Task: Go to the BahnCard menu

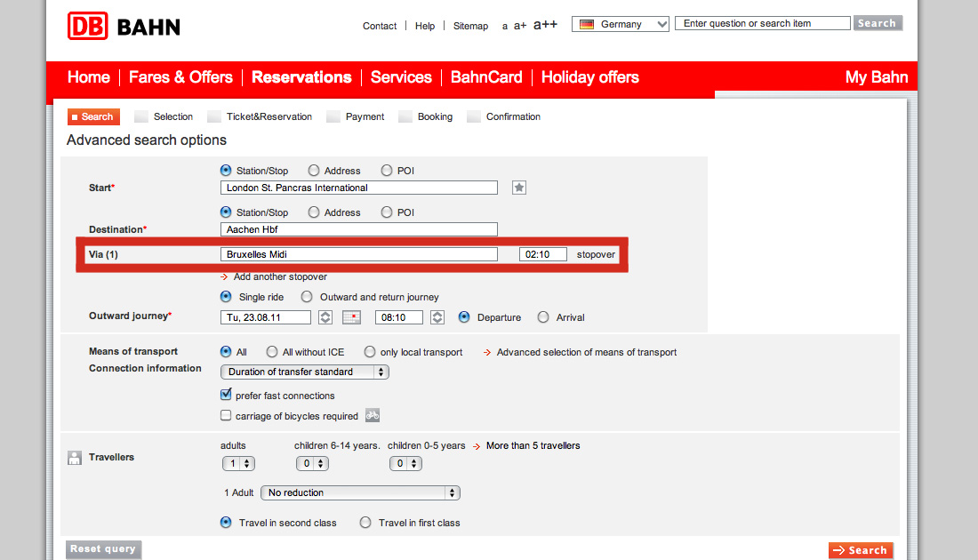Action: click(486, 77)
